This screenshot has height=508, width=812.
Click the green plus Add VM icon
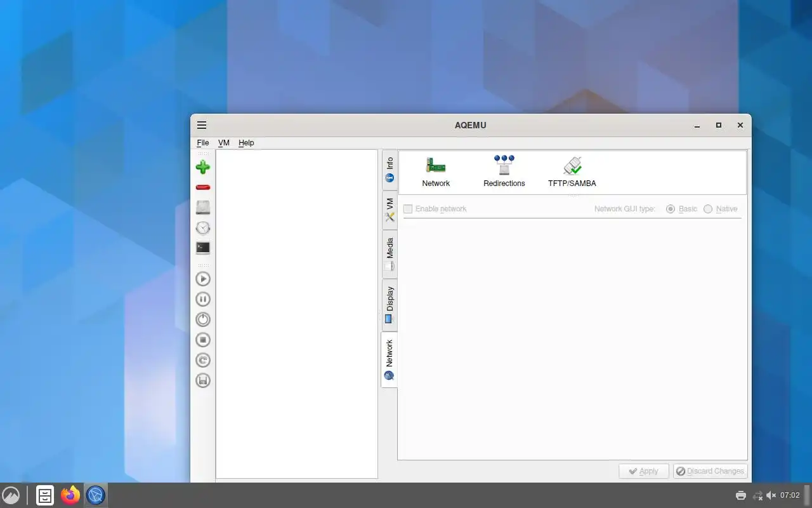click(203, 167)
